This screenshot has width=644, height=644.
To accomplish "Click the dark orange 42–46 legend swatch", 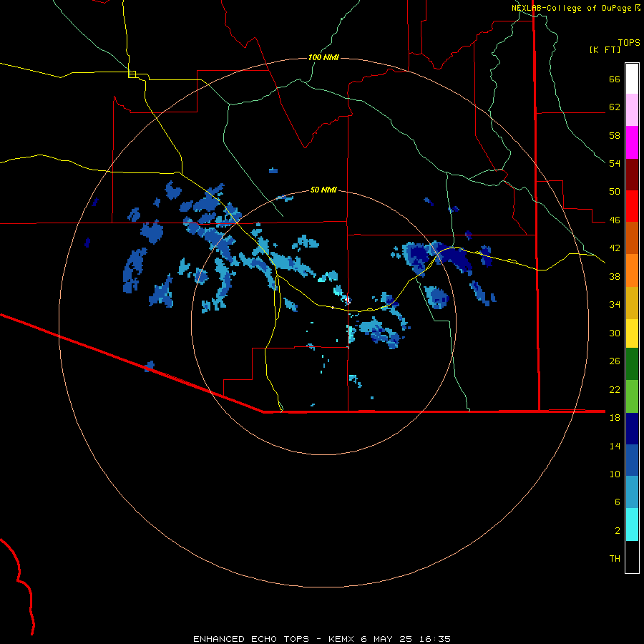I will click(x=632, y=238).
